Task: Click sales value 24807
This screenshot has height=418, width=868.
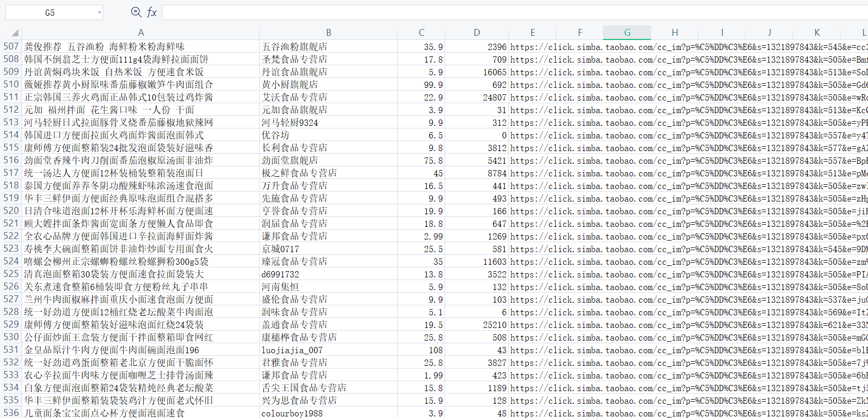Action: click(477, 97)
